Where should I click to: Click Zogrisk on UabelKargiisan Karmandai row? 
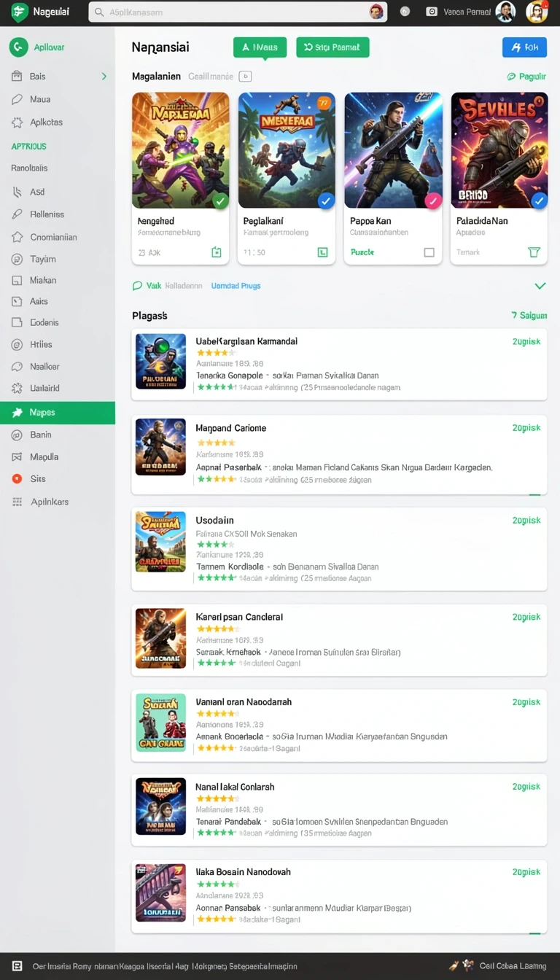click(x=526, y=341)
